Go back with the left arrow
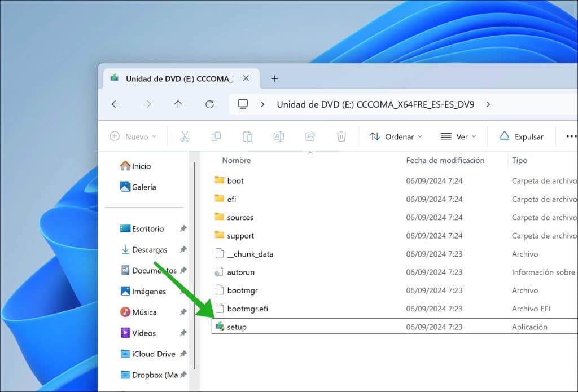The image size is (578, 392). coord(115,104)
